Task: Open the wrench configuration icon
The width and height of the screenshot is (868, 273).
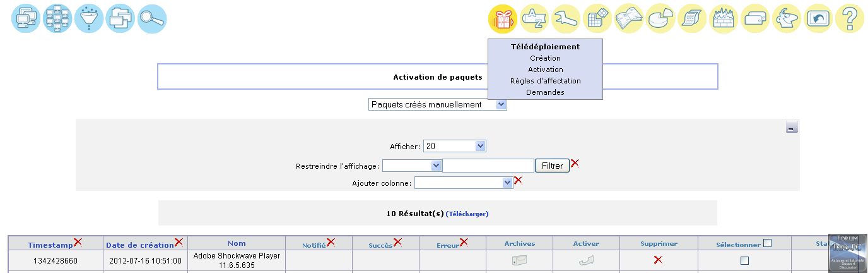Action: tap(566, 19)
